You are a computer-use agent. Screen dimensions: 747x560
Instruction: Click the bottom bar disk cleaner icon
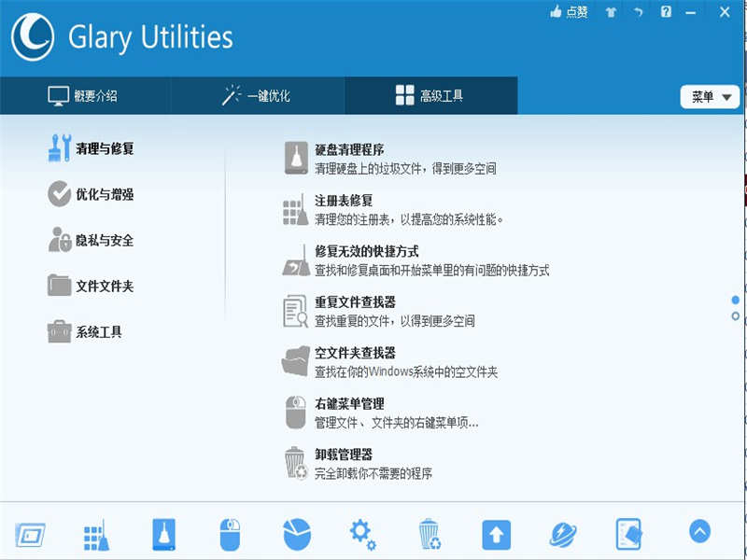(163, 534)
